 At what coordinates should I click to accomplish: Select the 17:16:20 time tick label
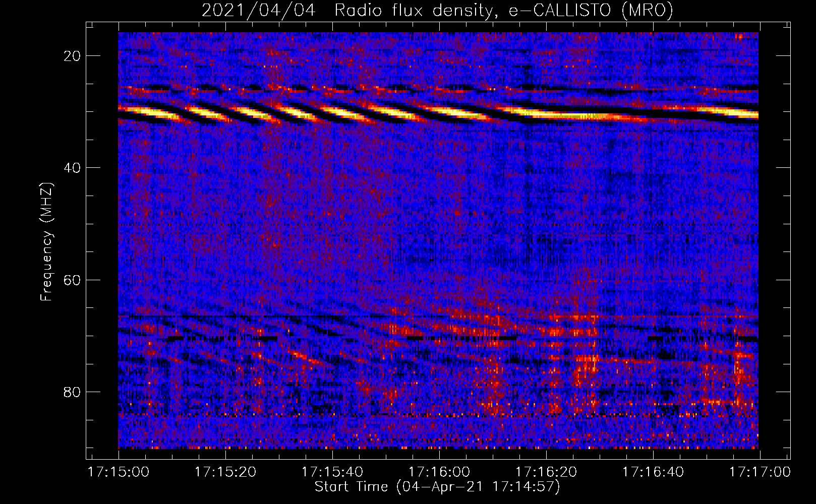[x=546, y=472]
